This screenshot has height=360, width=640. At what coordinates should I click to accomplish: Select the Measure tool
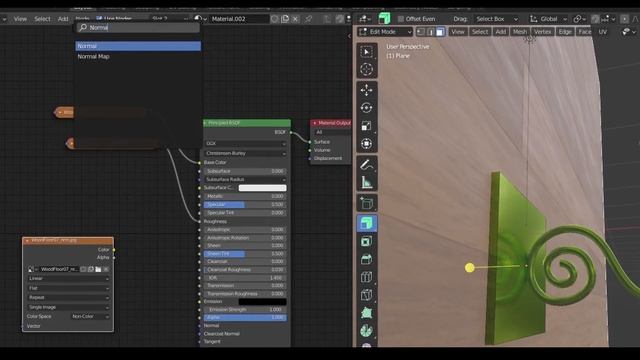point(367,182)
